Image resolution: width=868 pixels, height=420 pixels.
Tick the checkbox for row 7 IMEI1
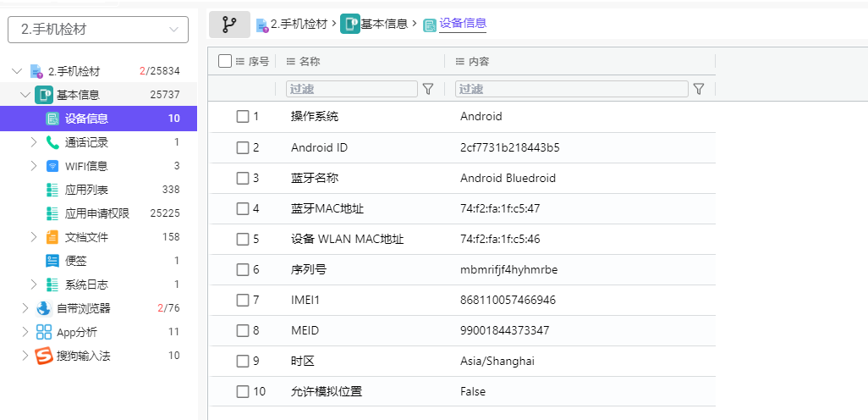(x=243, y=300)
